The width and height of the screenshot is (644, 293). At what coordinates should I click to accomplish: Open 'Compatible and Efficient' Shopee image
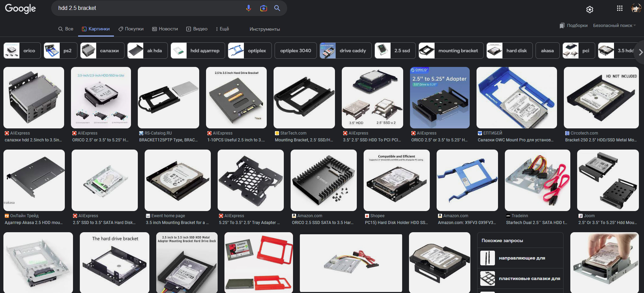[397, 180]
